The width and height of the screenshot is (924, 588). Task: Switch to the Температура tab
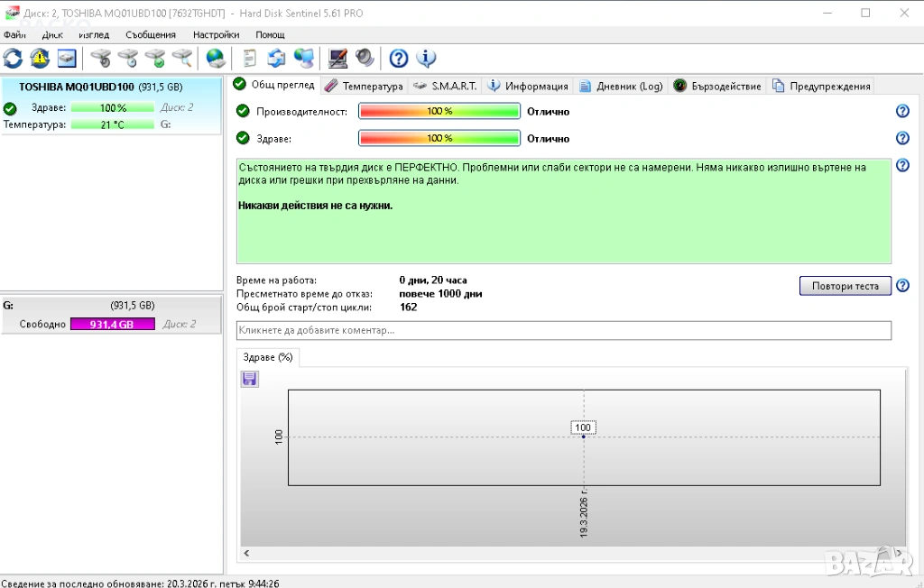coord(364,86)
